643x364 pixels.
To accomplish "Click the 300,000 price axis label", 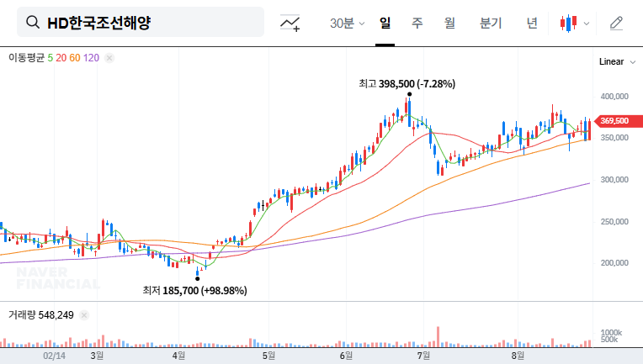I will pyautogui.click(x=614, y=179).
